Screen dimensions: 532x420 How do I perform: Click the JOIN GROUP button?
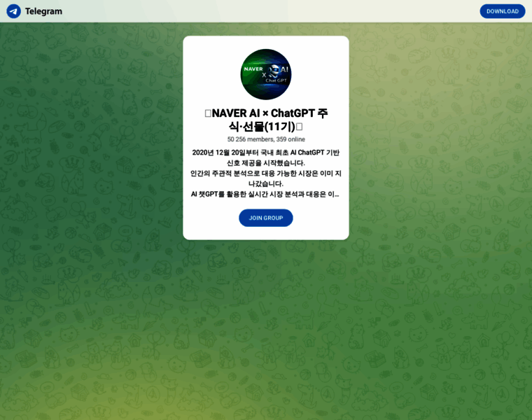266,218
